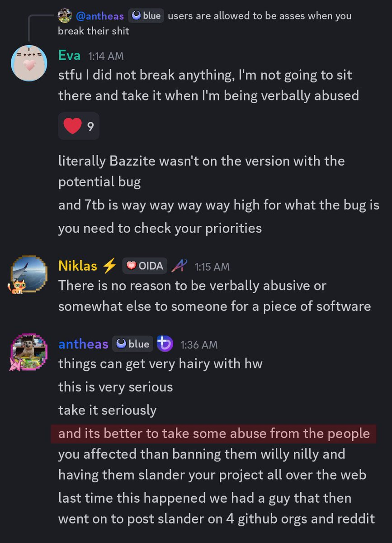Viewport: 392px width, 543px height.
Task: Open the @antheas mention in reply header
Action: click(x=99, y=16)
